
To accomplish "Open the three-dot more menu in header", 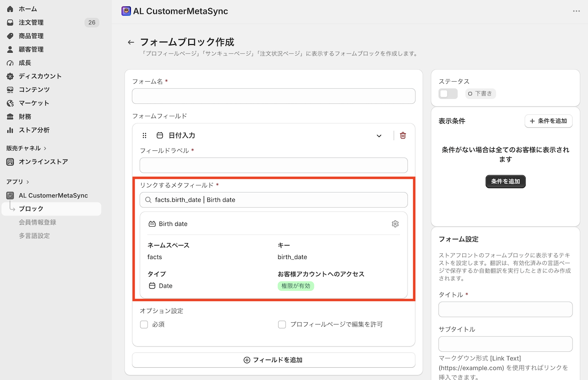I will click(576, 11).
